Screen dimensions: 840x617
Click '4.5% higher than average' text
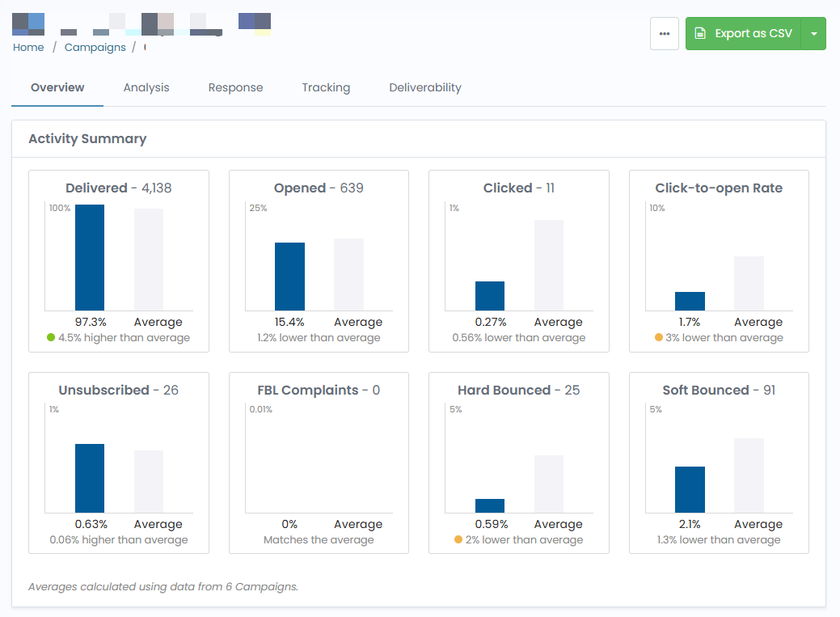(x=124, y=338)
